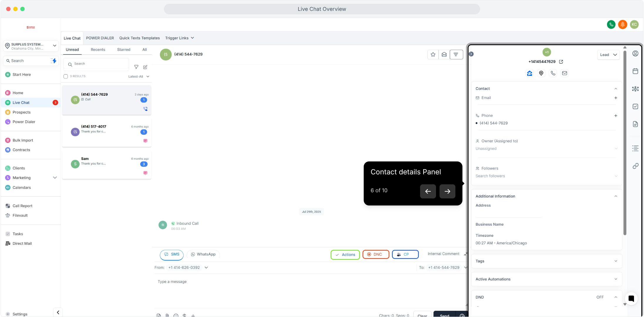Click the mark-as-unread envelope icon
Screen dimensions: 644x317
(444, 55)
